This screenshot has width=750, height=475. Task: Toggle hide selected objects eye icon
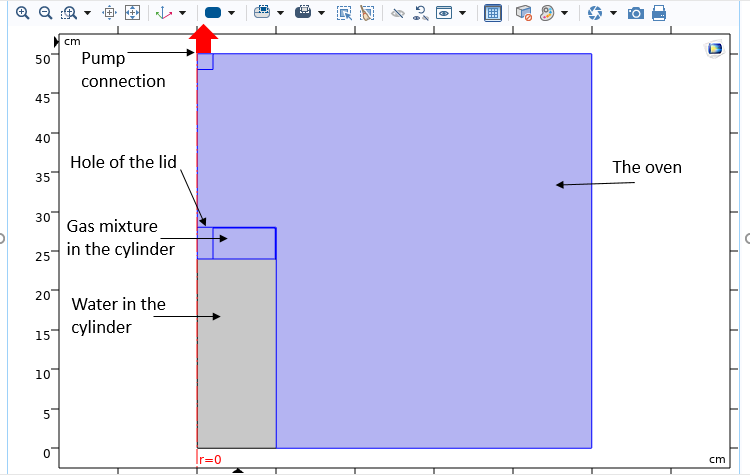[x=397, y=13]
